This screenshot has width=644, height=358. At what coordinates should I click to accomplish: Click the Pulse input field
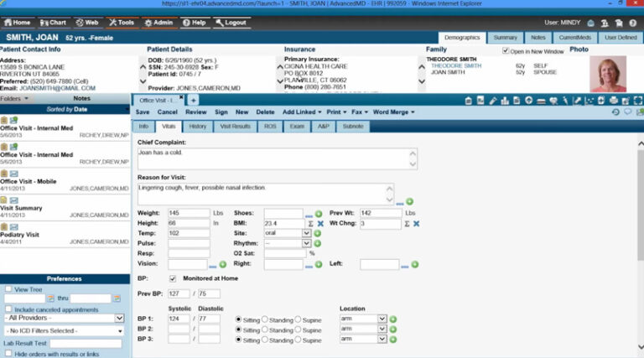[x=189, y=243]
